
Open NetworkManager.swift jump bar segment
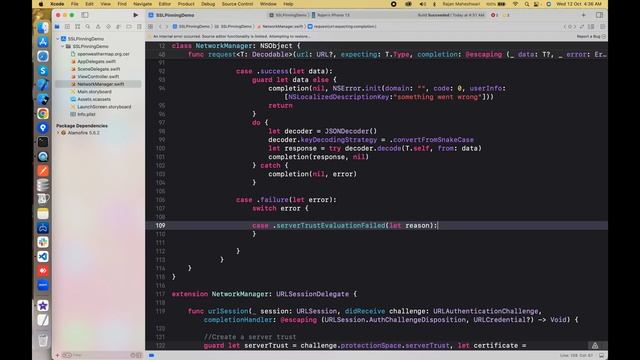[281, 27]
